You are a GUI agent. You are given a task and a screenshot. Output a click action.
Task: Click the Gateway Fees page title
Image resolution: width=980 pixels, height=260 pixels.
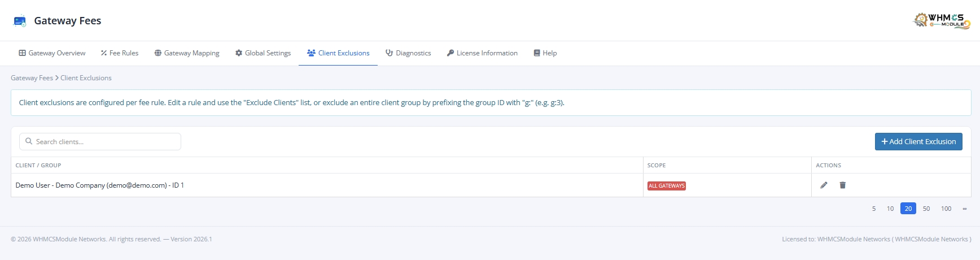68,21
